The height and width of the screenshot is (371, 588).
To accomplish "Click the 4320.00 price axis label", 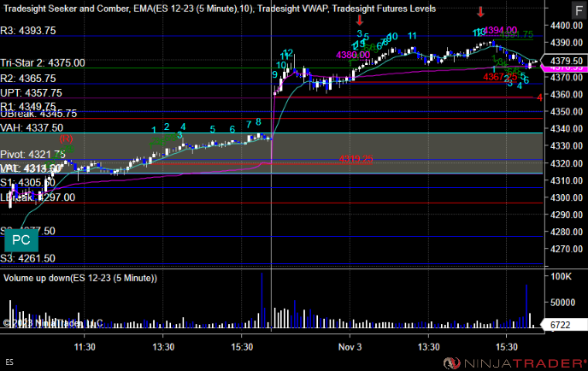I will pos(567,163).
